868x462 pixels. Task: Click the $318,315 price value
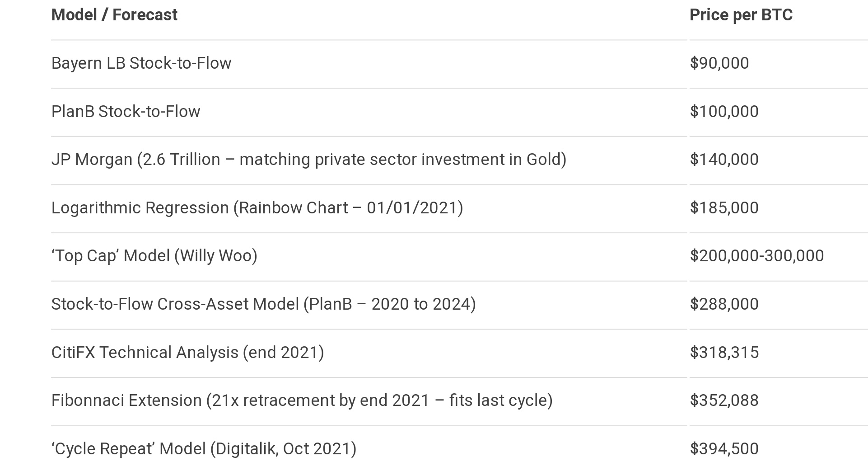(x=724, y=353)
